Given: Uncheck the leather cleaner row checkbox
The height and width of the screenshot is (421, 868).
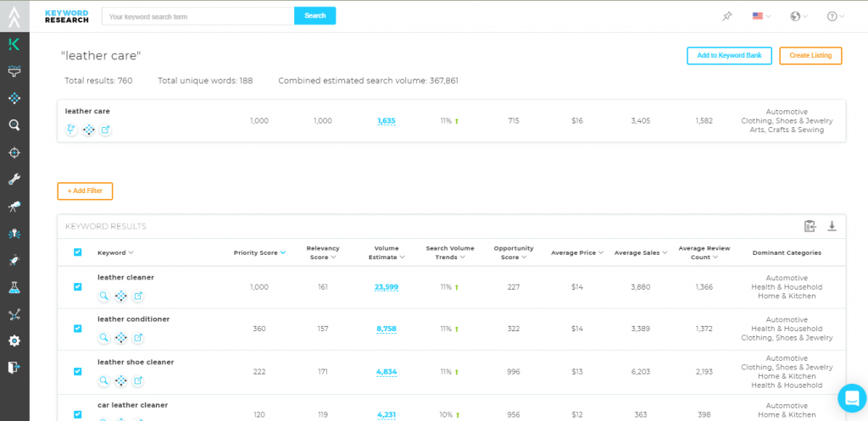Looking at the screenshot, I should pyautogui.click(x=77, y=286).
